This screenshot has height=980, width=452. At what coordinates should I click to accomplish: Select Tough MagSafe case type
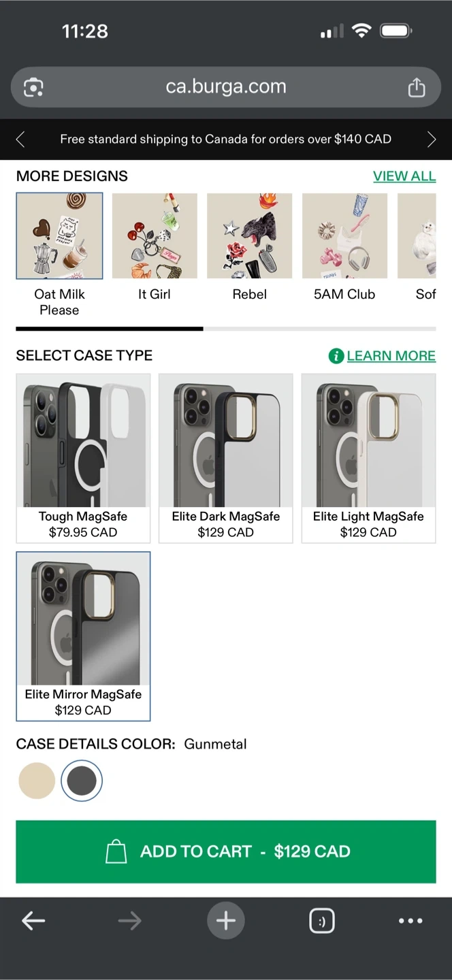(x=83, y=457)
